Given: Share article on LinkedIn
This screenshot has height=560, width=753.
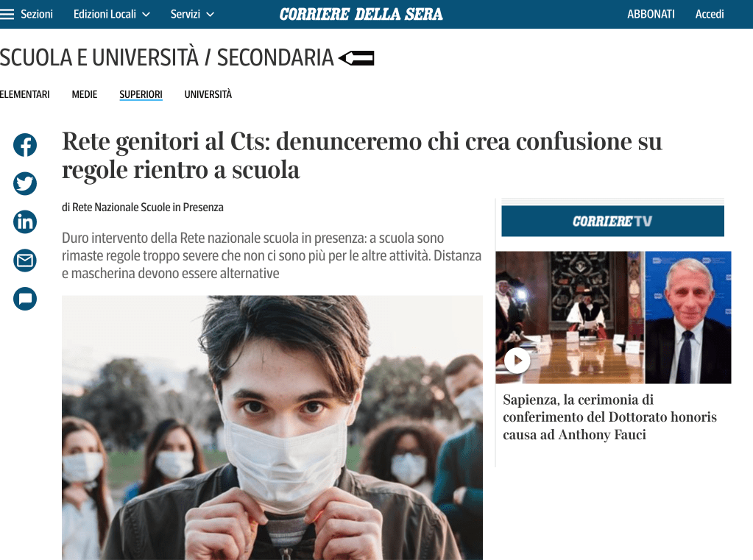Looking at the screenshot, I should coord(25,222).
